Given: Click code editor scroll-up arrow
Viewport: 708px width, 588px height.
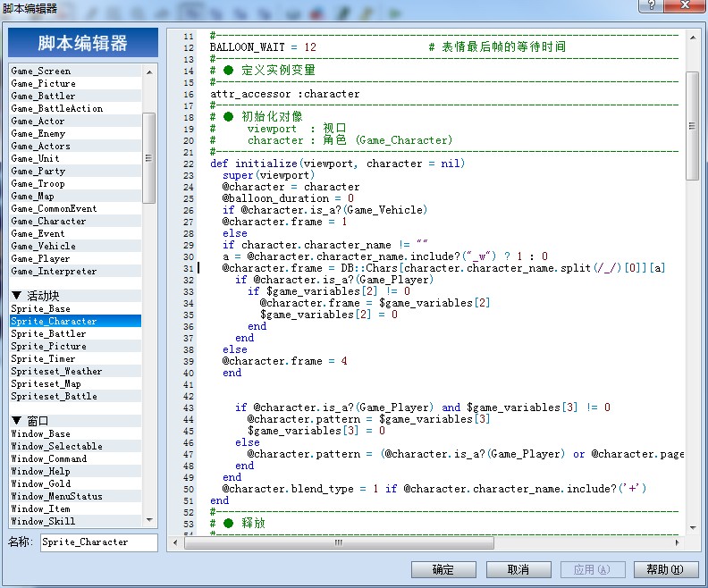Looking at the screenshot, I should point(693,38).
